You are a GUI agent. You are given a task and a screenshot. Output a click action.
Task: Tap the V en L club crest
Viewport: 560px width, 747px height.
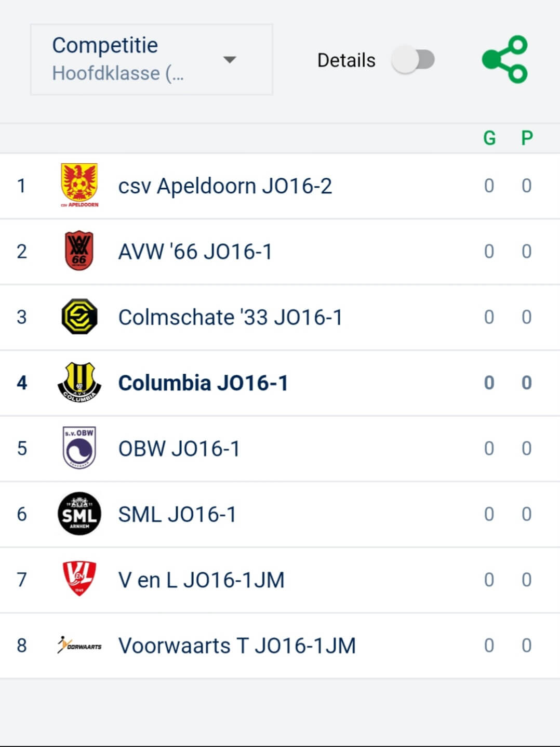coord(79,579)
